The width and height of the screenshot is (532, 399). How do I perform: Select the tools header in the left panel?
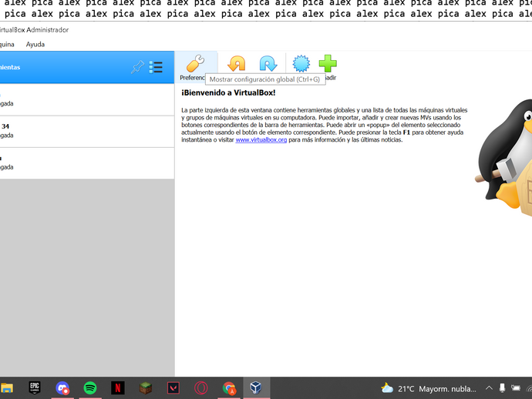pos(87,67)
